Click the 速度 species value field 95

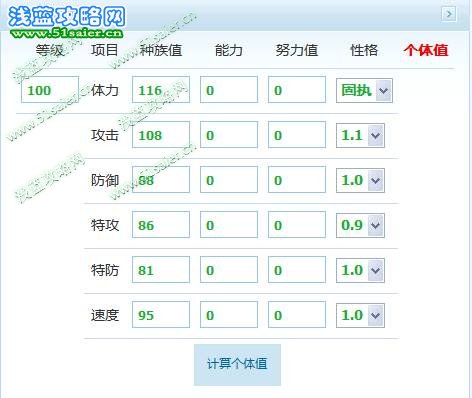click(x=161, y=314)
